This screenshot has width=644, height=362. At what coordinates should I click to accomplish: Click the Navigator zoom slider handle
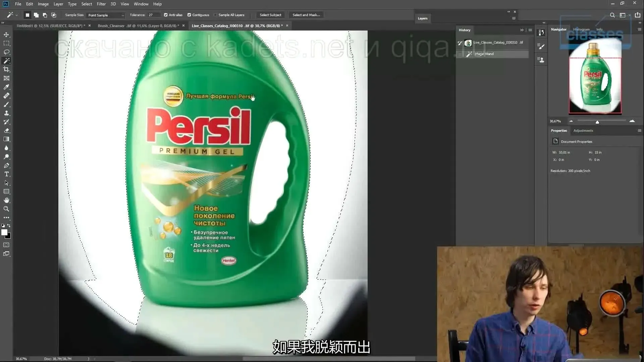[597, 122]
